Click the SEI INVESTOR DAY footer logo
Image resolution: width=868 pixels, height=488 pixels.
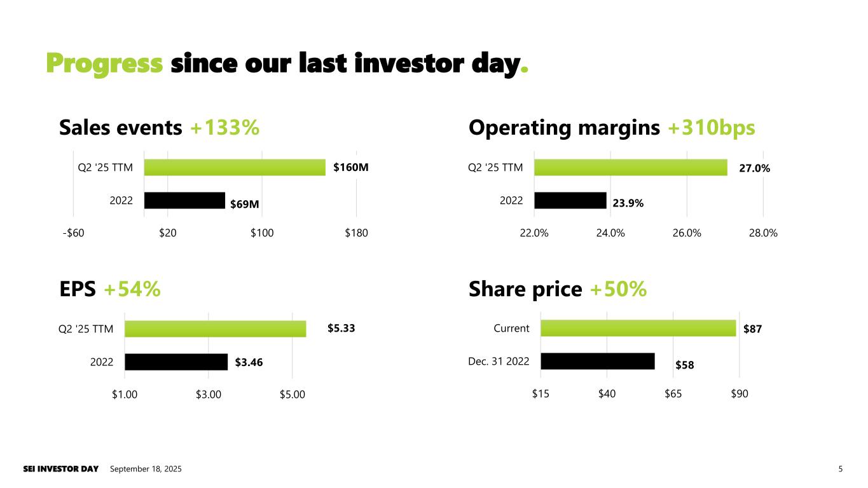61,469
